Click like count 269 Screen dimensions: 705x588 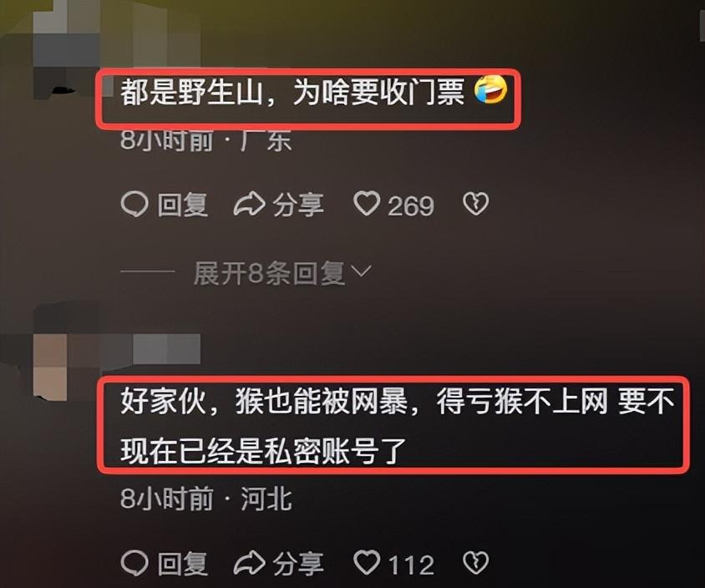click(411, 206)
